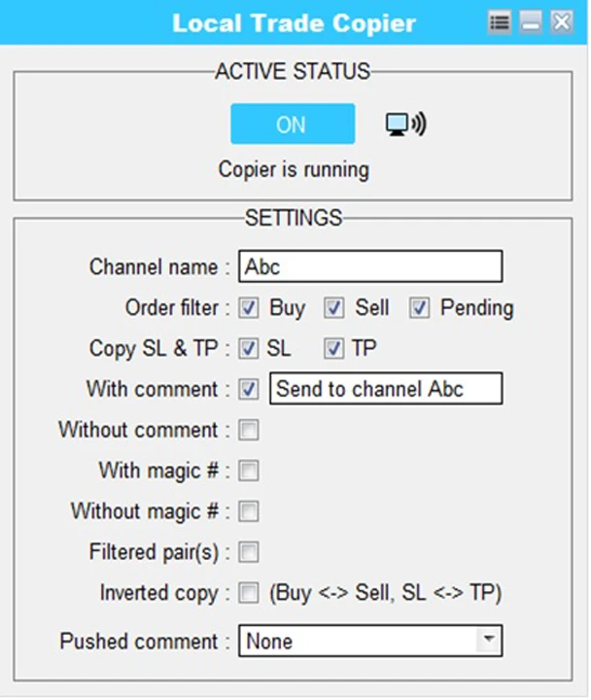Expand the Pushed comment dropdown arrow
The width and height of the screenshot is (591, 700).
(489, 641)
